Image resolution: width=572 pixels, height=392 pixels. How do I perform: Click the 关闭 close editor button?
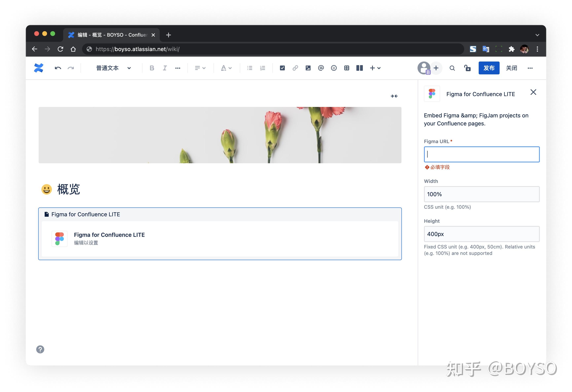511,68
